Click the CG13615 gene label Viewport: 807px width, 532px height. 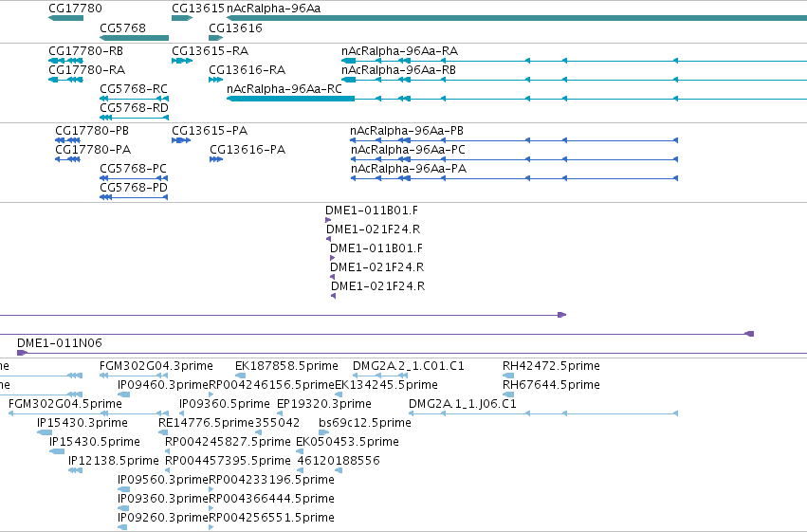198,9
